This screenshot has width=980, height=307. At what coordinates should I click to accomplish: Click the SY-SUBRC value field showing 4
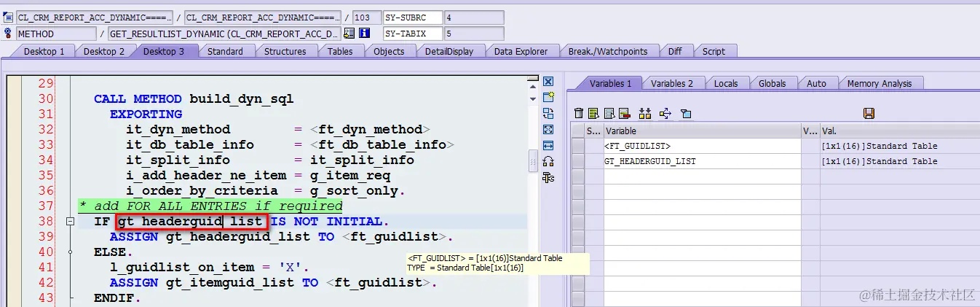[474, 18]
